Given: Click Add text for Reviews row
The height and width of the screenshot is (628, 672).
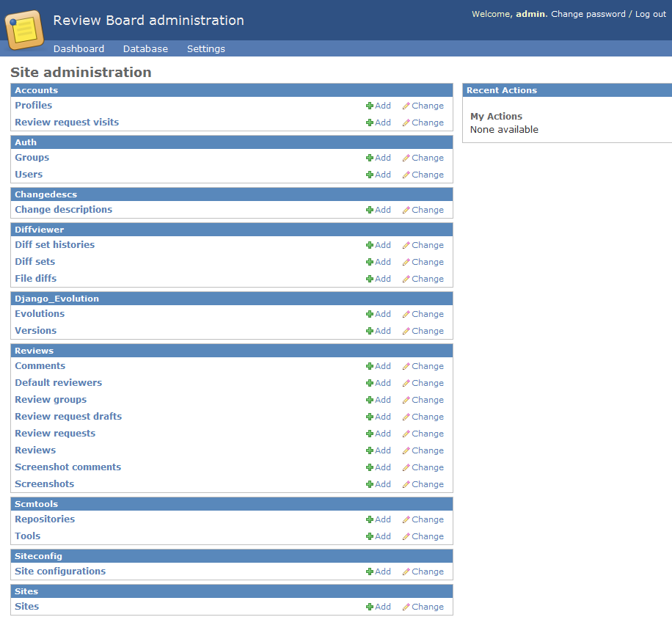Looking at the screenshot, I should tap(383, 450).
